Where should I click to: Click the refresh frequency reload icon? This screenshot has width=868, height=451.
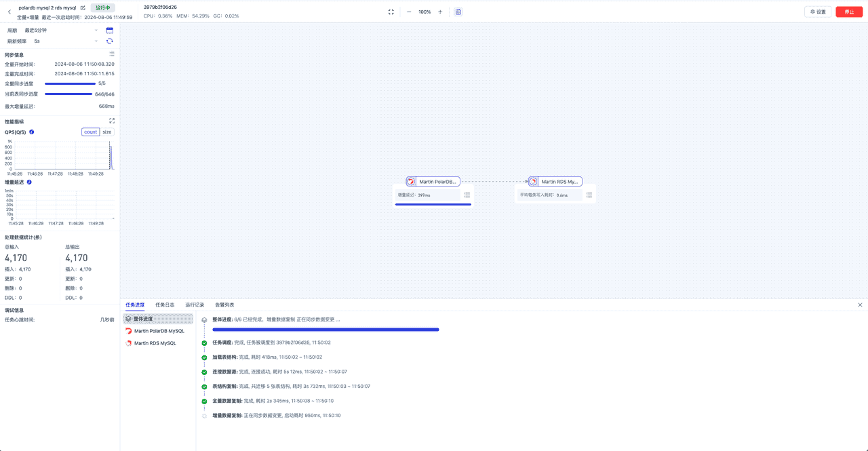109,41
